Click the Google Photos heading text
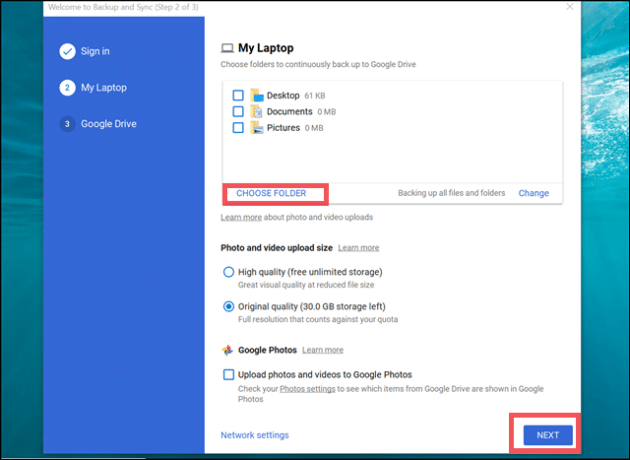This screenshot has height=460, width=630. tap(267, 350)
